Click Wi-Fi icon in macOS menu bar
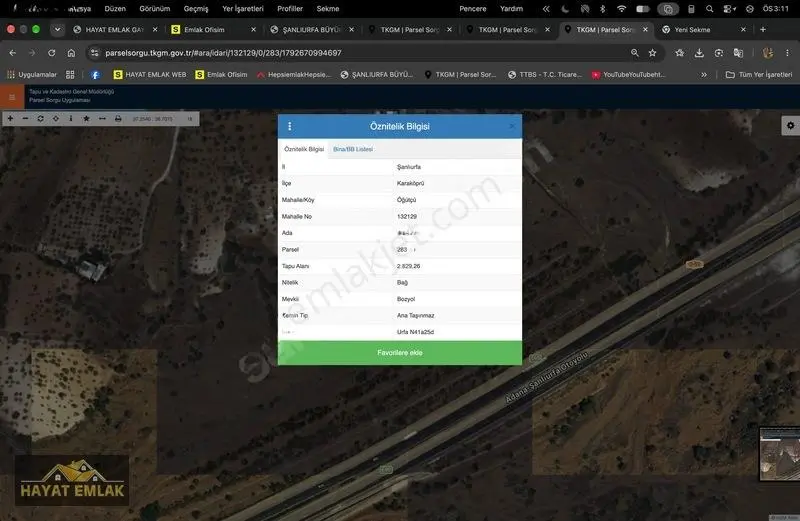Image resolution: width=800 pixels, height=521 pixels. click(621, 9)
